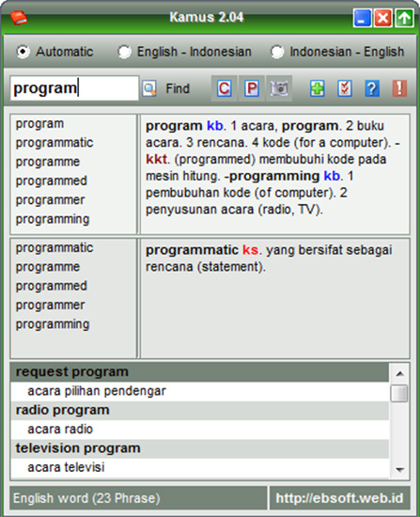This screenshot has width=420, height=517.
Task: Click the Find button label
Action: tap(178, 88)
